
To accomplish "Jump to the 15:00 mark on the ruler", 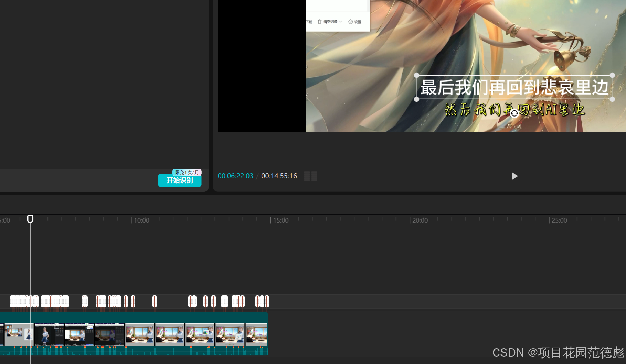I will 281,220.
